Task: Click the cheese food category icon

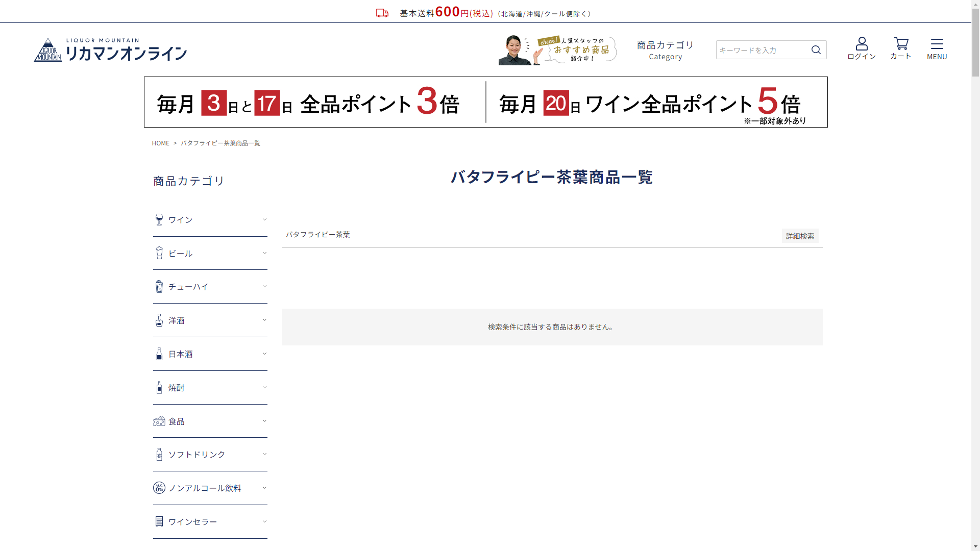Action: click(x=159, y=421)
